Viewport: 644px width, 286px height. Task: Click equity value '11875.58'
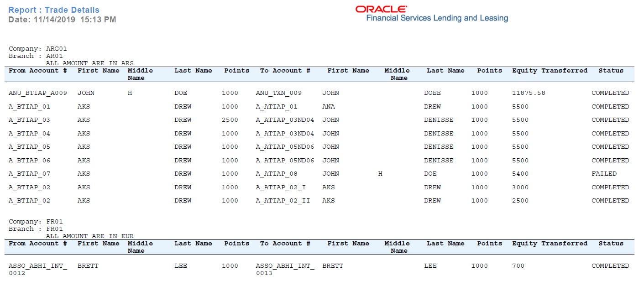[x=529, y=93]
